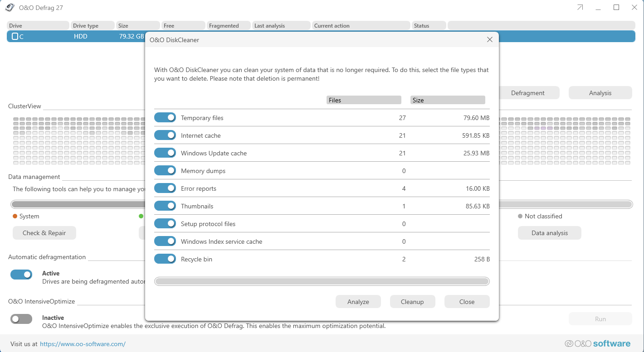Screen dimensions: 644x352
Task: Sort by the Size column in DiskCleaner
Action: 448,100
